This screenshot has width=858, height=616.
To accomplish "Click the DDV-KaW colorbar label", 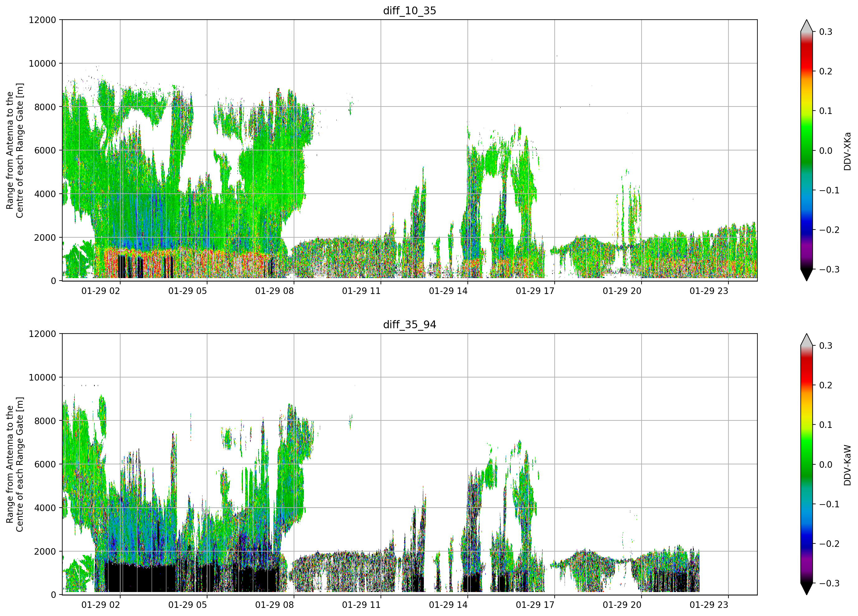I will click(x=847, y=465).
